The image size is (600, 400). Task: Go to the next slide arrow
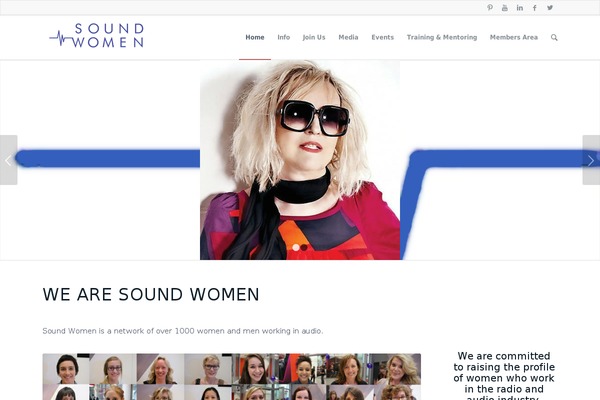591,160
